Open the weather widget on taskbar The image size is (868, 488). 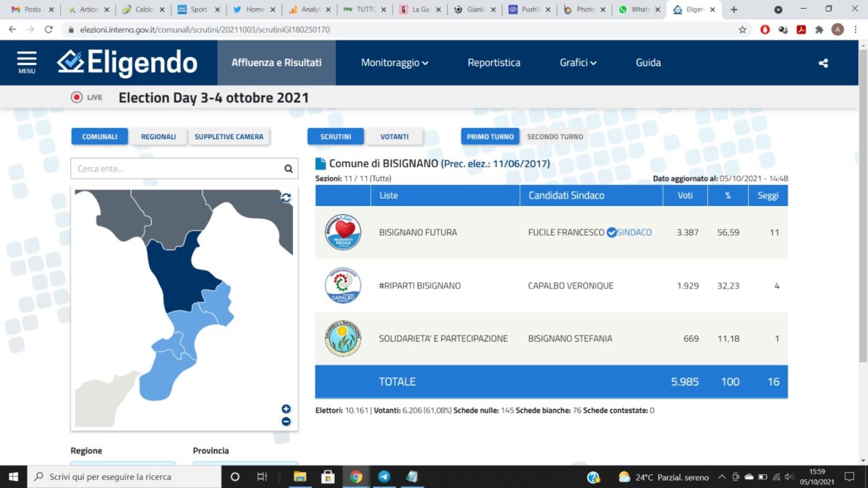tap(663, 477)
